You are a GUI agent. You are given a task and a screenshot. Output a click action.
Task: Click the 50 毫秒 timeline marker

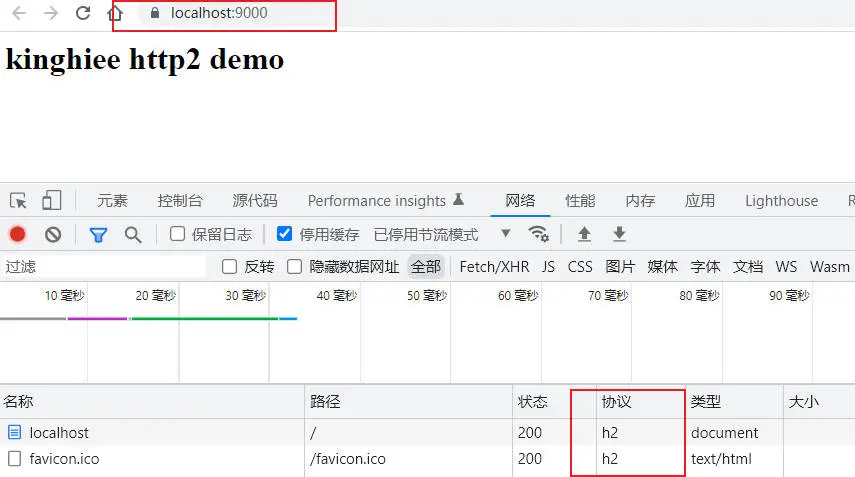(x=427, y=295)
